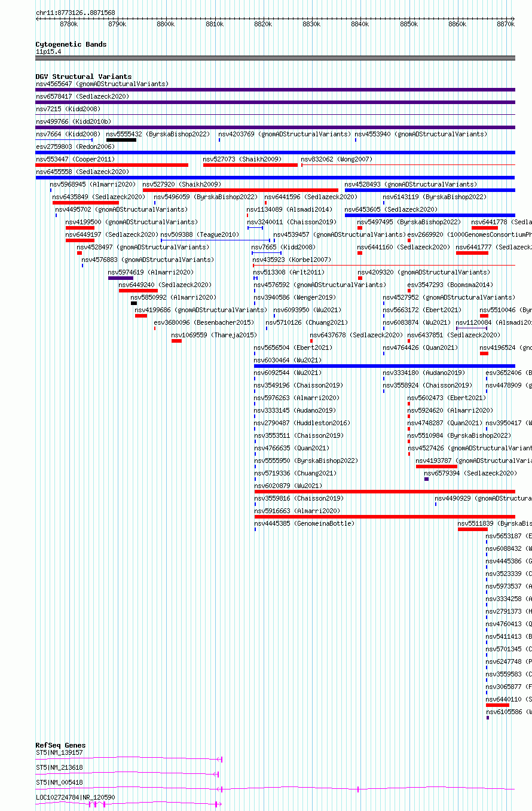The width and height of the screenshot is (532, 811).
Task: Click red bar under nsv6449240
Action: pyautogui.click(x=138, y=291)
